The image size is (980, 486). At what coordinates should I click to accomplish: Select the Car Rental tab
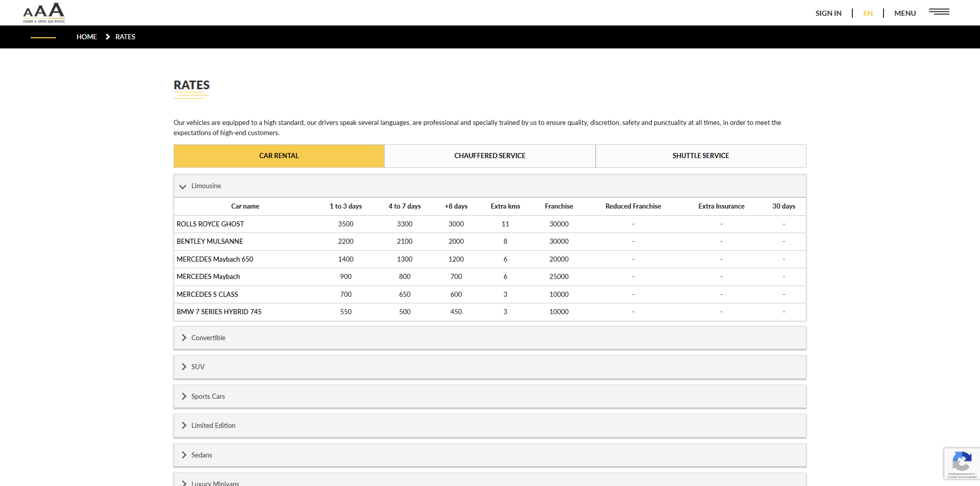tap(279, 156)
